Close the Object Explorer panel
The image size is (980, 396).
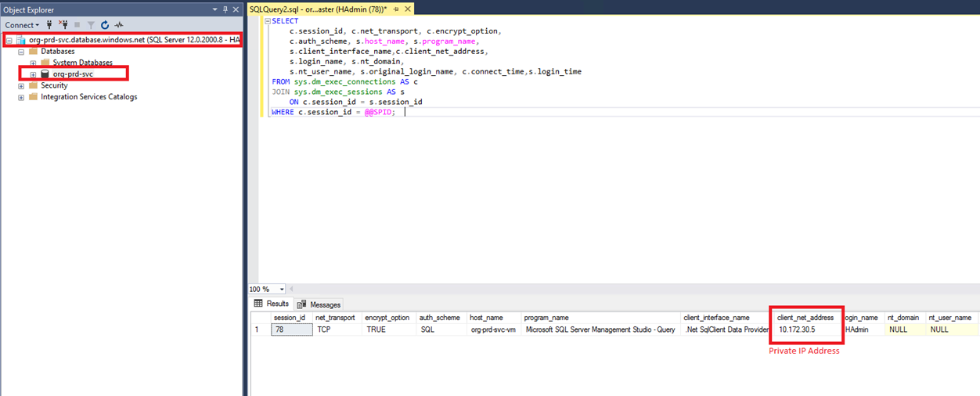click(x=236, y=9)
